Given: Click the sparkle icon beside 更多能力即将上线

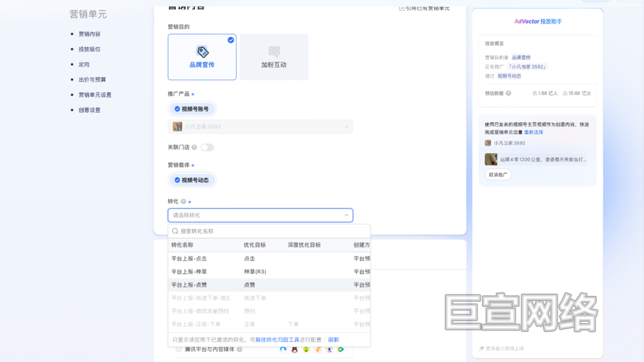Looking at the screenshot, I should (482, 348).
